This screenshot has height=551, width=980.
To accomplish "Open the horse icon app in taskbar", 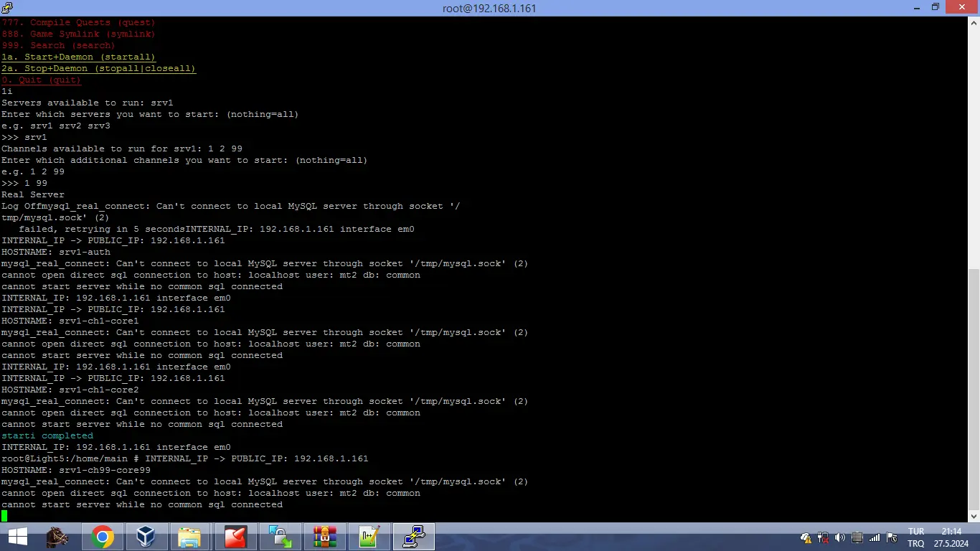I will [x=57, y=537].
